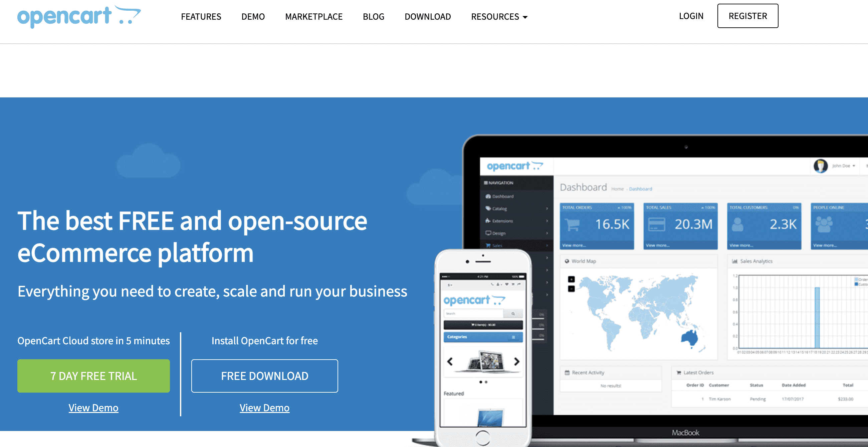Viewport: 868px width, 447px height.
Task: Click the OpenCart logo in the header
Action: coord(79,16)
